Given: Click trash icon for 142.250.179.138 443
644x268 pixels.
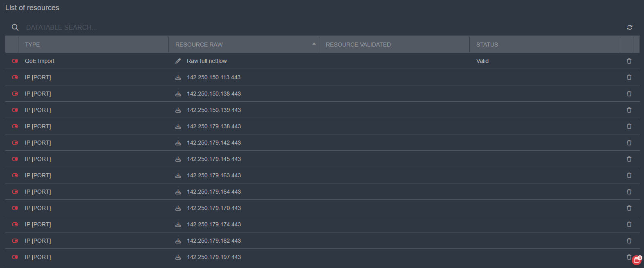Looking at the screenshot, I should pyautogui.click(x=629, y=126).
